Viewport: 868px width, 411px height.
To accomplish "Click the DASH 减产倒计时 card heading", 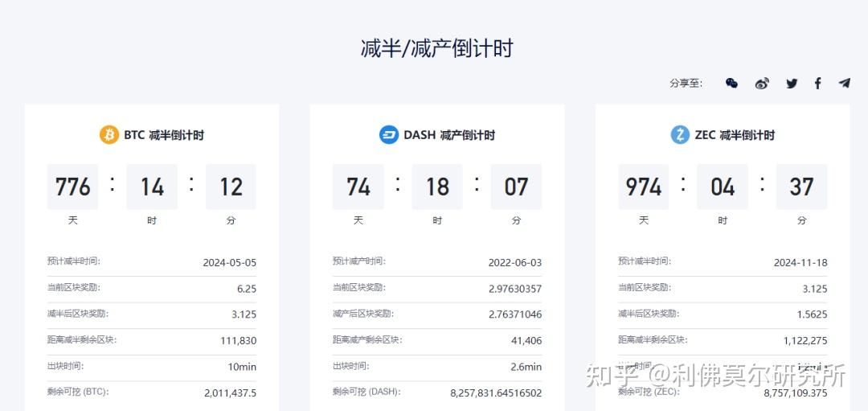I will click(x=449, y=135).
